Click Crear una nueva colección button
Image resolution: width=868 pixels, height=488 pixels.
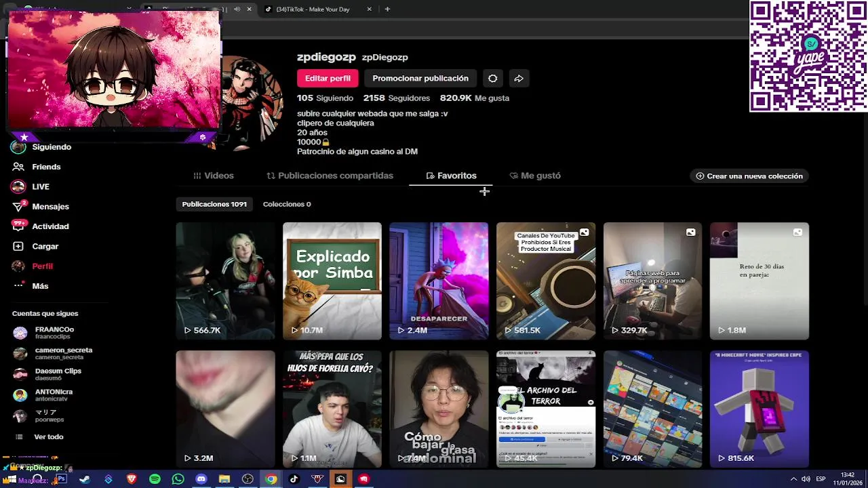(x=749, y=176)
